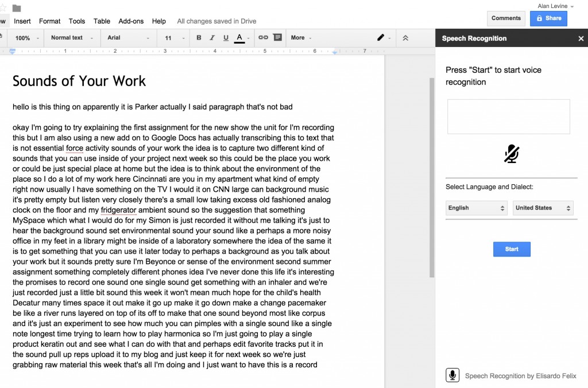This screenshot has width=588, height=388.
Task: Toggle bold formatting
Action: tap(199, 37)
